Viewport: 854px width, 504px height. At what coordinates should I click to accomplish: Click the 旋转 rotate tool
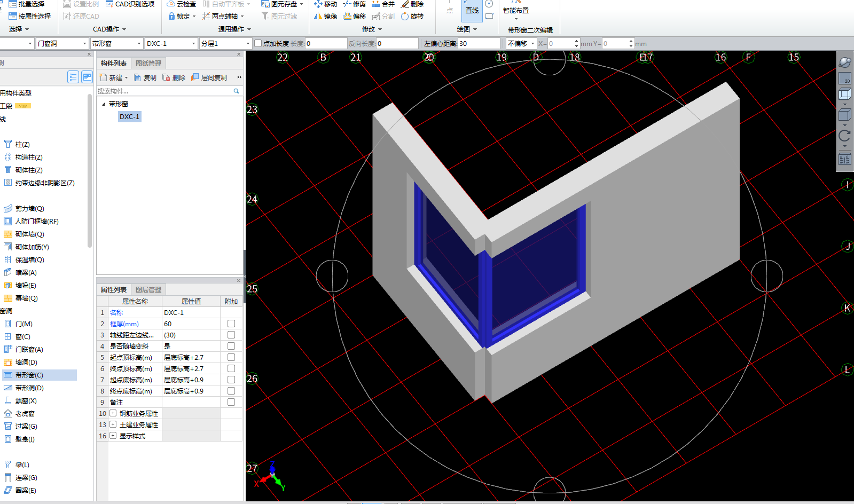click(x=412, y=16)
